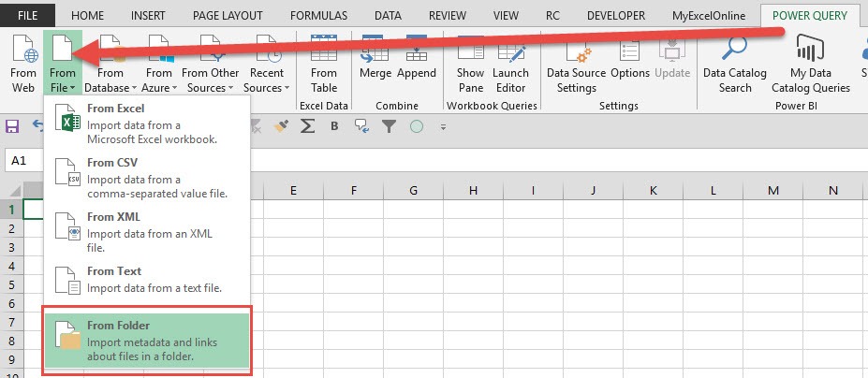Click the AutoSum sigma icon
The image size is (868, 378).
(x=307, y=126)
